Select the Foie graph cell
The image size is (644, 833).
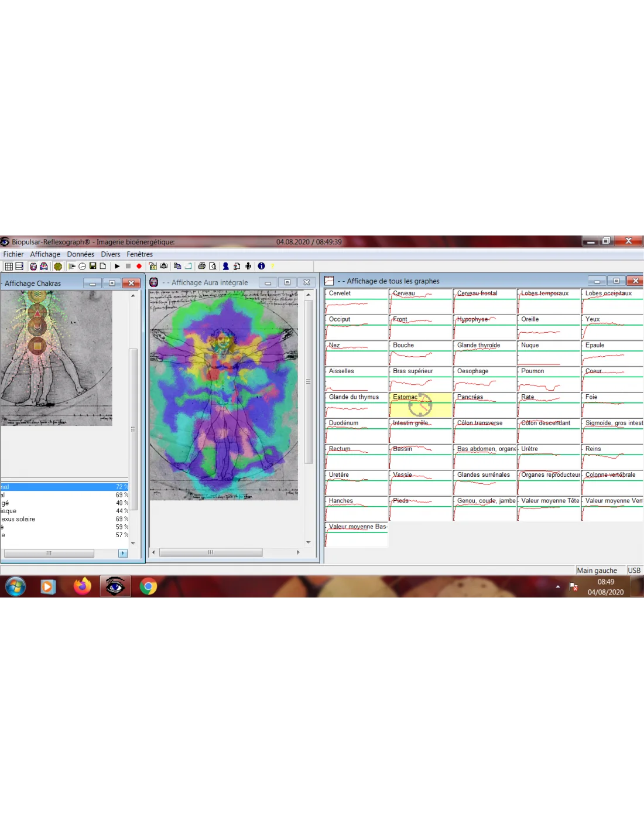[612, 405]
